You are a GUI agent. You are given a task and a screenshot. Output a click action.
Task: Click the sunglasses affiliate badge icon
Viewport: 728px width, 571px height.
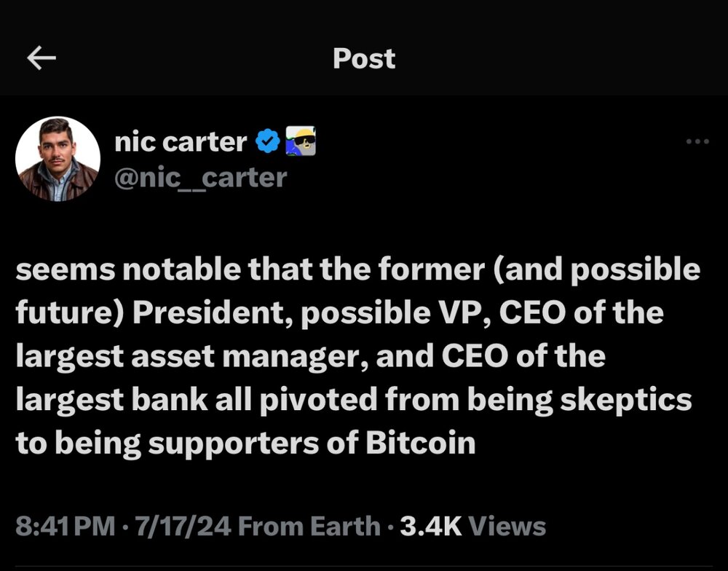click(x=301, y=141)
